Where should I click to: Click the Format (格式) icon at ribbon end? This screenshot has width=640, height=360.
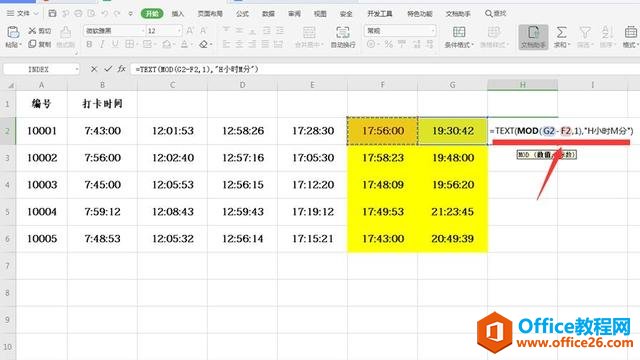(630, 32)
